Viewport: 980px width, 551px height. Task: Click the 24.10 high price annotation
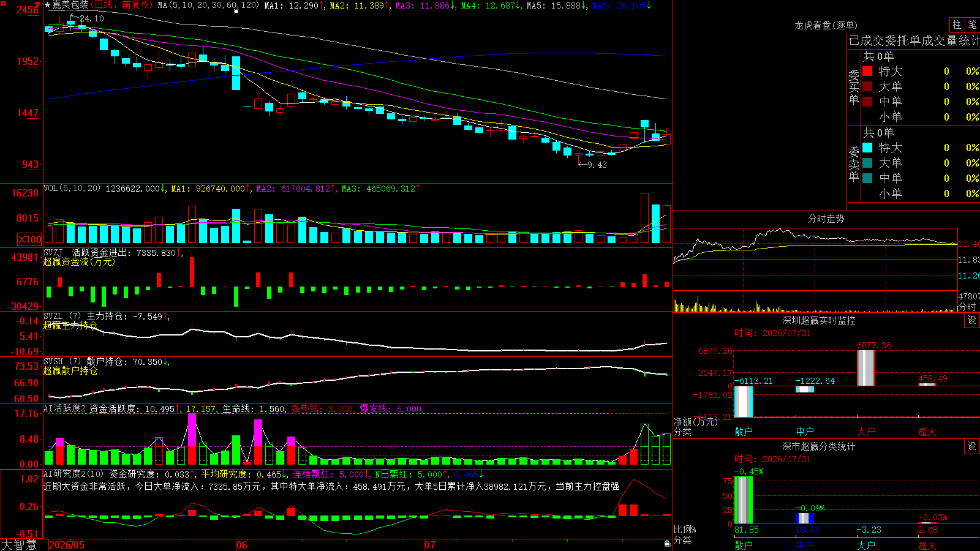(x=92, y=18)
